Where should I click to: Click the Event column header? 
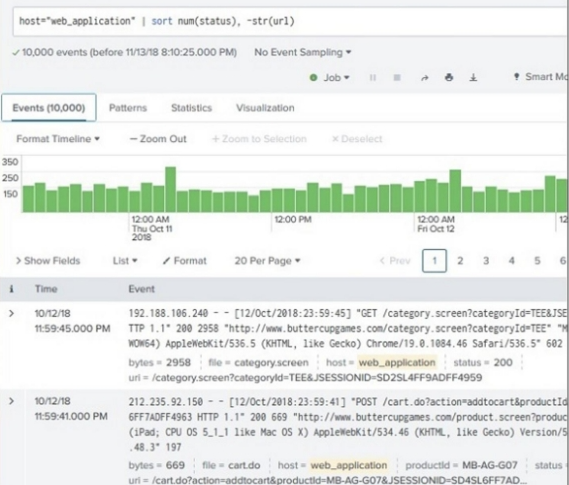(142, 289)
